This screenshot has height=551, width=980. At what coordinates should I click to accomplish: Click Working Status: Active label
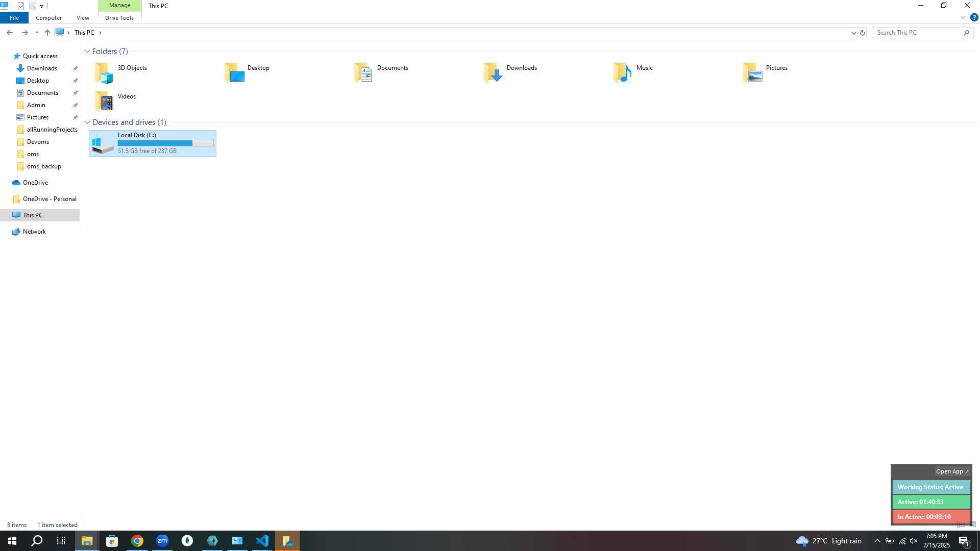pos(931,487)
